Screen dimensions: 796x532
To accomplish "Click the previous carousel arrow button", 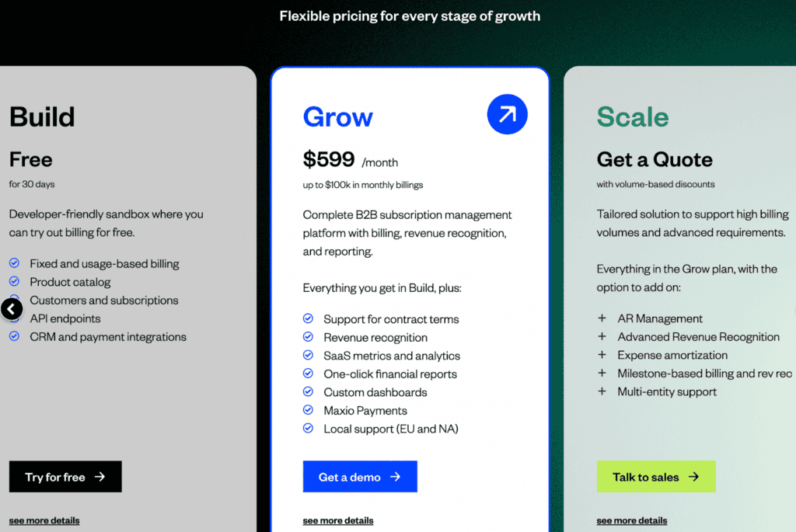I will (x=12, y=309).
